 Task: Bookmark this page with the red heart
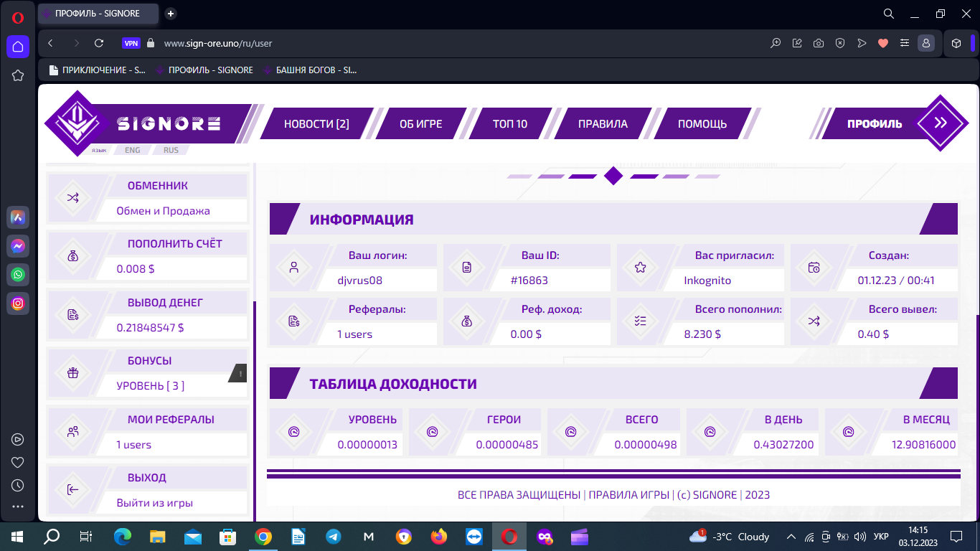click(x=883, y=43)
